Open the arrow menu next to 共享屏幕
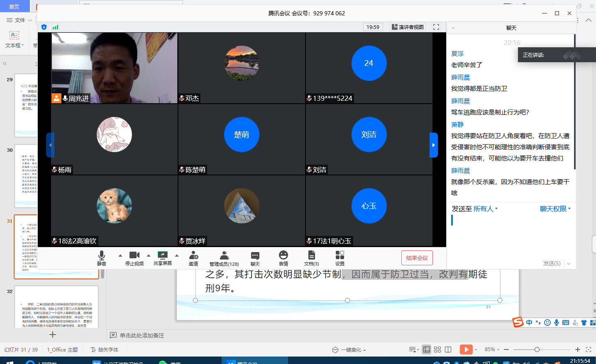The width and height of the screenshot is (596, 364). pyautogui.click(x=177, y=256)
